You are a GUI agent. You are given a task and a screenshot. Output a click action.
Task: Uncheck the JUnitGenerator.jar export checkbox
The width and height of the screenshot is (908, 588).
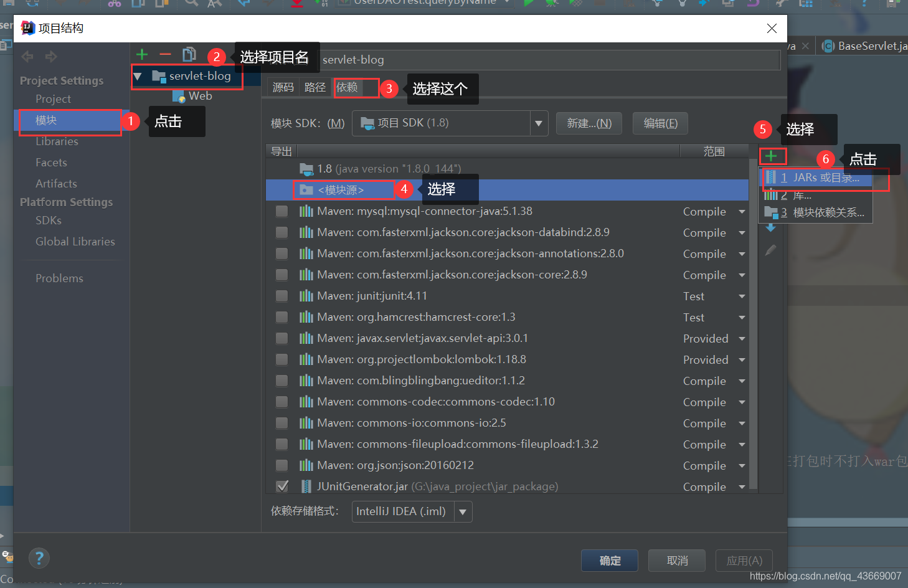coord(282,486)
